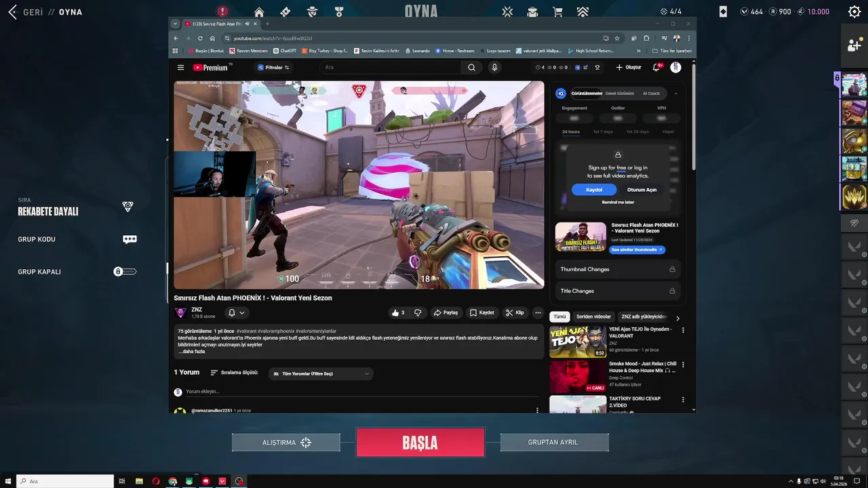The height and width of the screenshot is (488, 868).
Task: Open video more actions ellipsis
Action: click(x=538, y=312)
